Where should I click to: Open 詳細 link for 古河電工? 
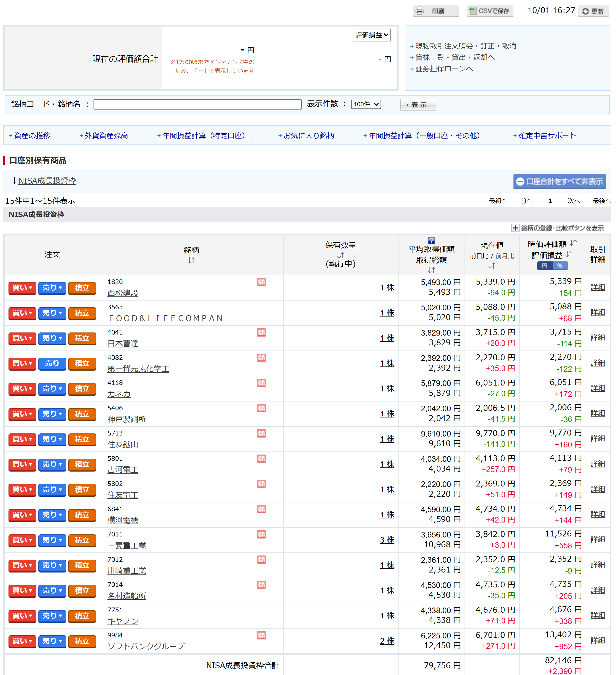coord(597,464)
